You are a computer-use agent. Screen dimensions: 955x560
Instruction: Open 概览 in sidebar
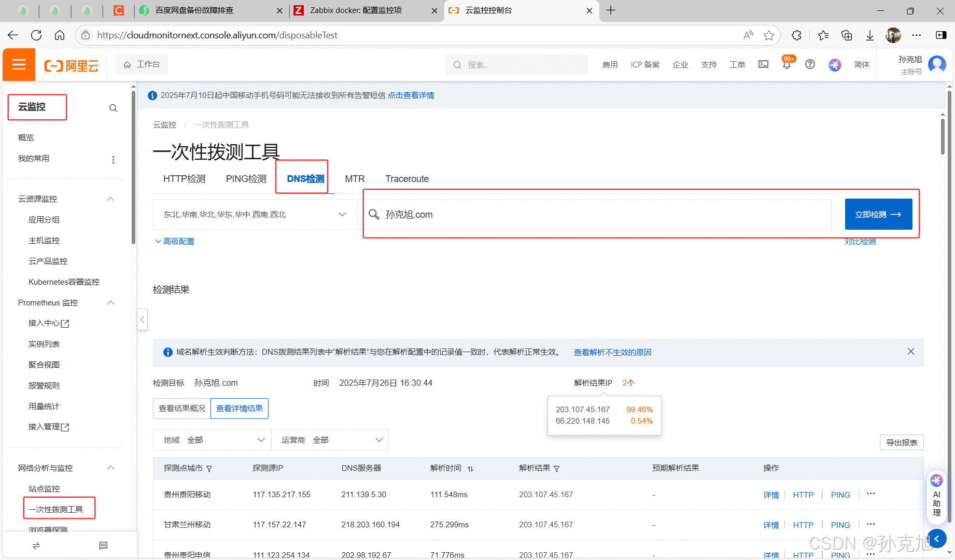click(26, 137)
